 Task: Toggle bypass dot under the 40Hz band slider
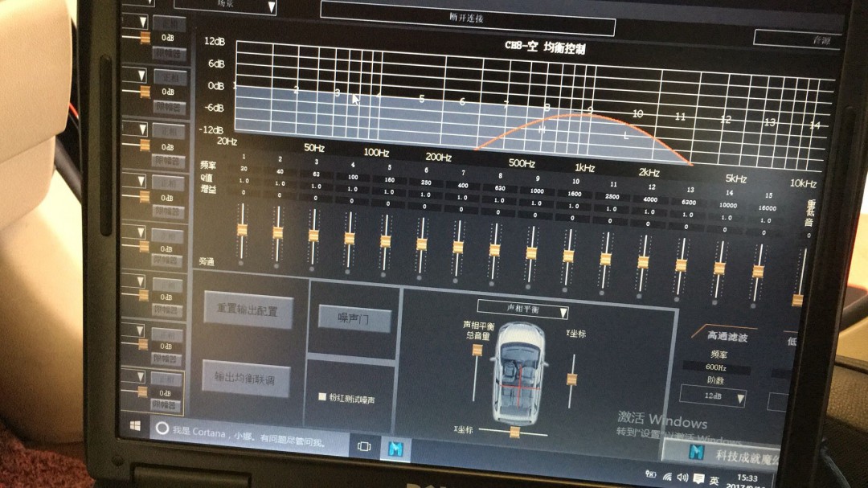pos(276,265)
